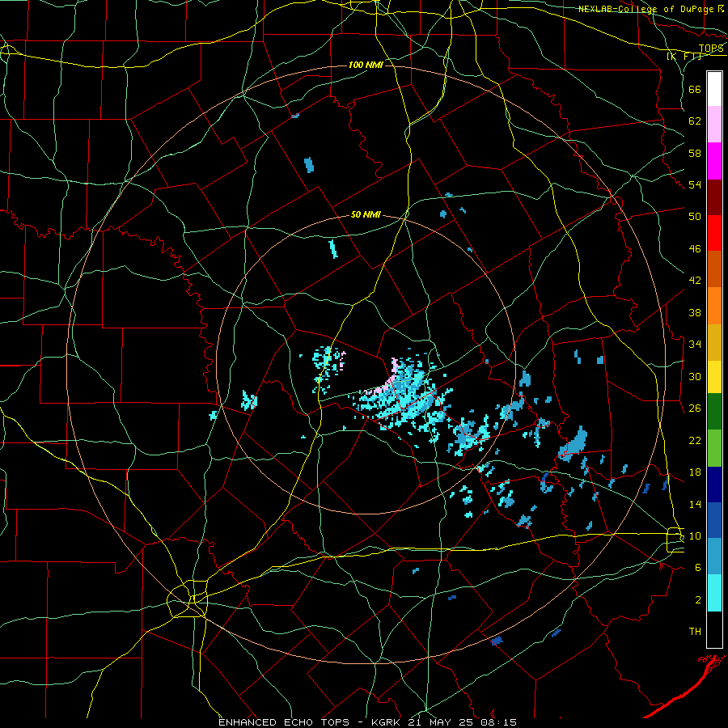This screenshot has width=728, height=728.
Task: Select the "50" legend value
Action: point(695,217)
